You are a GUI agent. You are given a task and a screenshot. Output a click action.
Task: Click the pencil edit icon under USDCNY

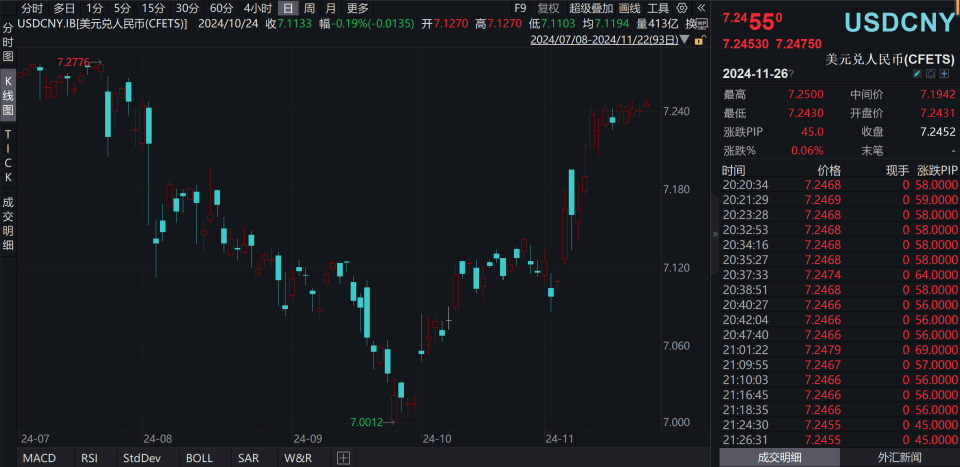pyautogui.click(x=917, y=74)
